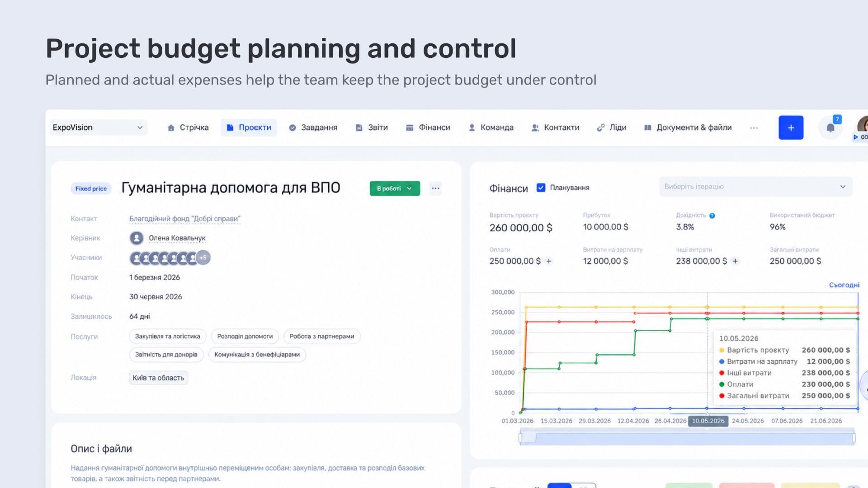Open the ExpoVision workspace dropdown
Screen dimensions: 868x488
coord(99,127)
